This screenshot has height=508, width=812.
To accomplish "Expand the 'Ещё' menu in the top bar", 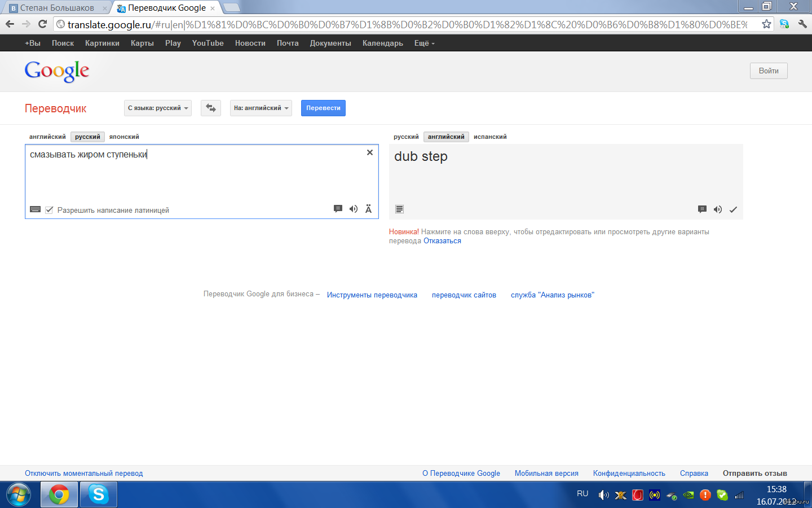I will click(x=424, y=43).
